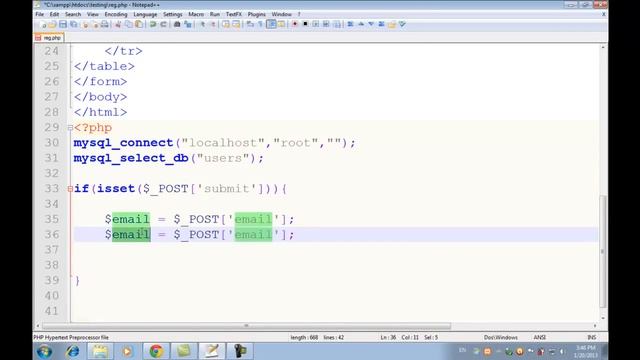Open Google Chrome from the taskbar
Screen dimensions: 640x360
pos(156,351)
